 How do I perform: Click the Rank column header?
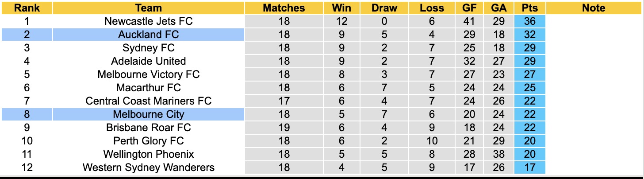tap(26, 8)
